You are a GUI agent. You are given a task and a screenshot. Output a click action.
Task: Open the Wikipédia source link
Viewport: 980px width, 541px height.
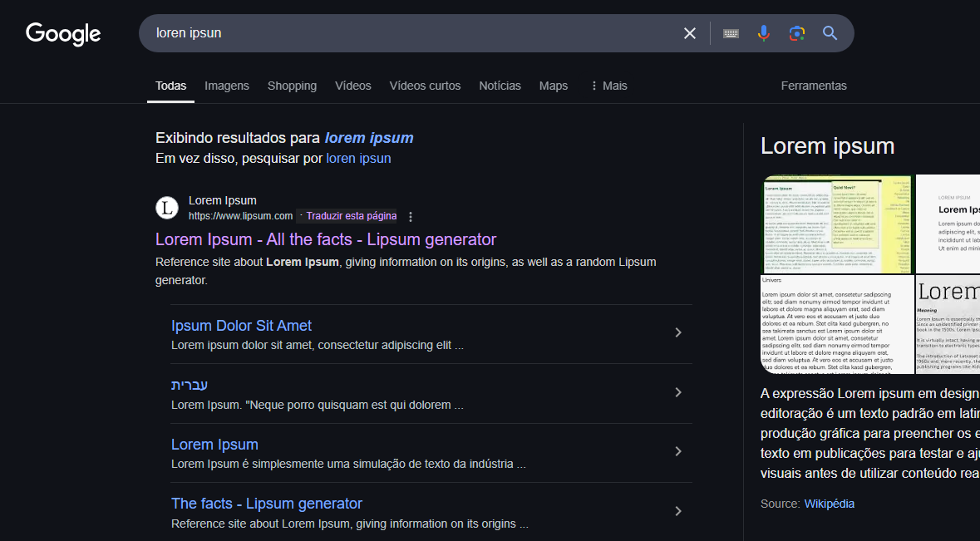click(829, 504)
